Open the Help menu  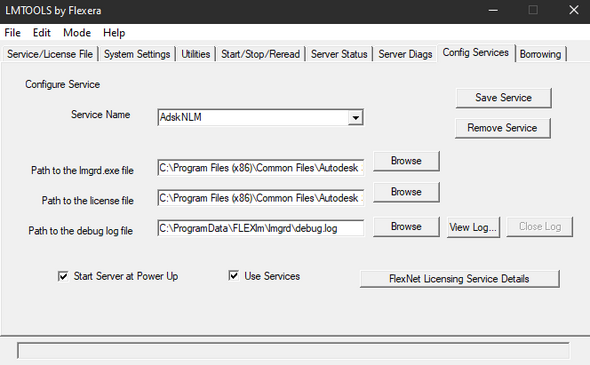[x=114, y=33]
